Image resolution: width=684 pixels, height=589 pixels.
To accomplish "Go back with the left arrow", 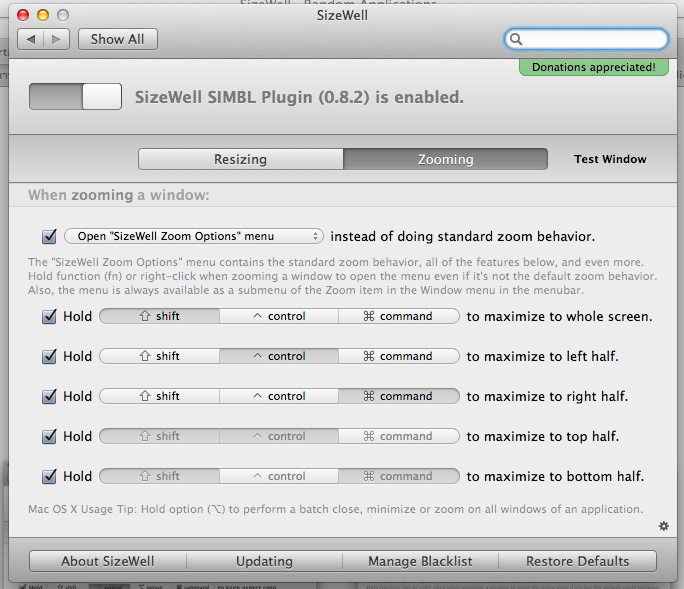I will tap(31, 39).
